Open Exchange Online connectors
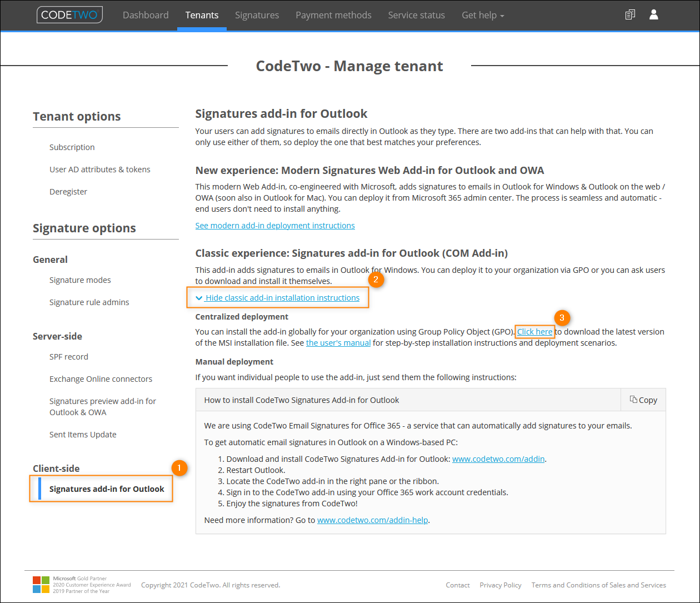The height and width of the screenshot is (603, 700). 101,379
